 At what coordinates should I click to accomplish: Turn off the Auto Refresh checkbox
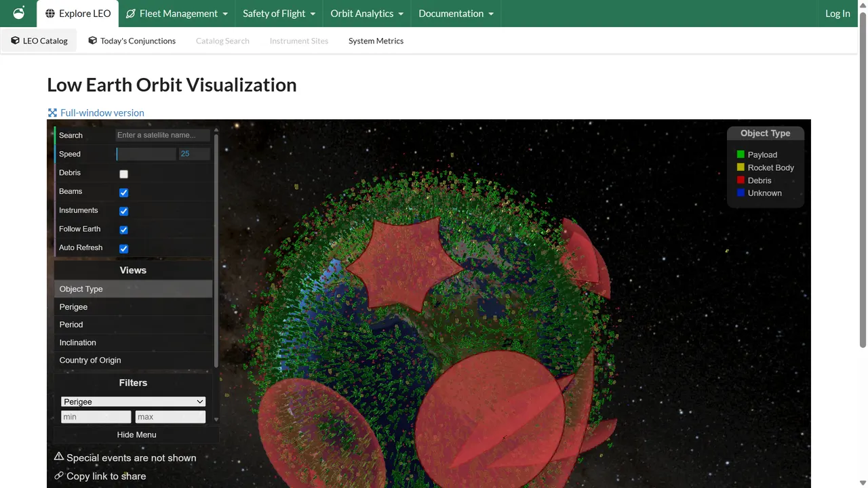[x=123, y=249]
